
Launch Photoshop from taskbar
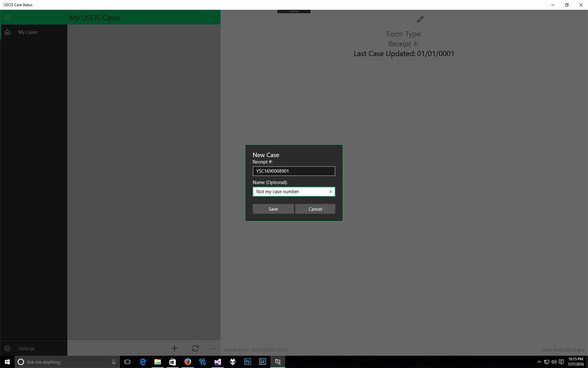248,362
